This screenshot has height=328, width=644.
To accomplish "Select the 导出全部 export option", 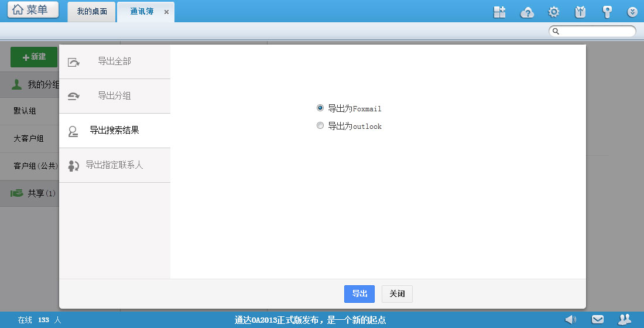I will (114, 61).
